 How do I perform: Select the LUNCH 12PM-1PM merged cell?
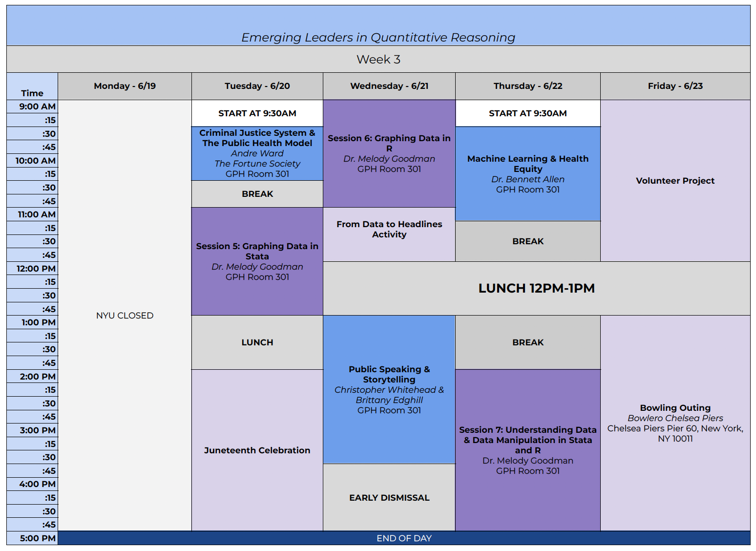click(536, 288)
